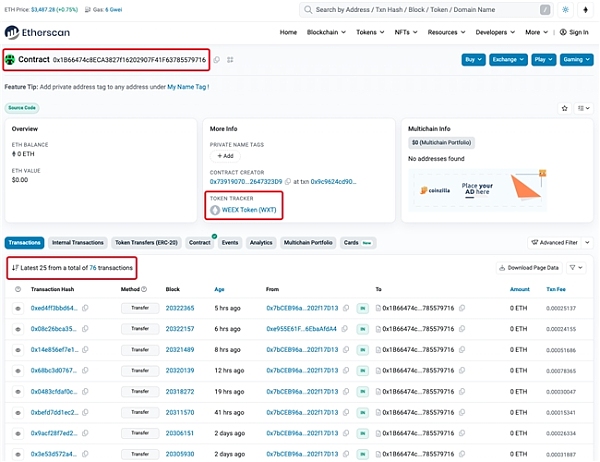Toggle the dark mode theme icon
The height and width of the screenshot is (462, 600).
tap(565, 10)
